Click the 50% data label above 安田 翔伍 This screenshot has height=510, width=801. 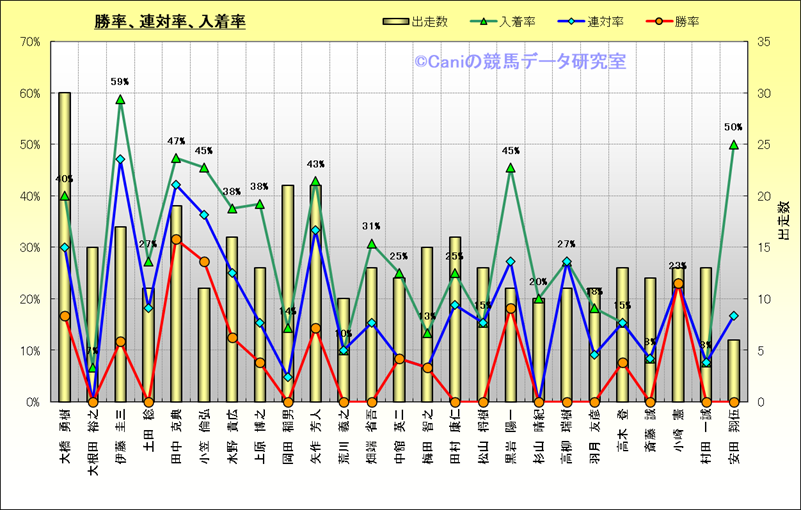[x=733, y=127]
